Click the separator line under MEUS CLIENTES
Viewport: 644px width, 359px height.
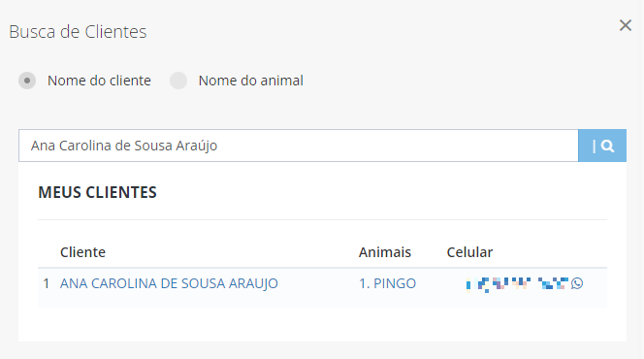tap(322, 219)
